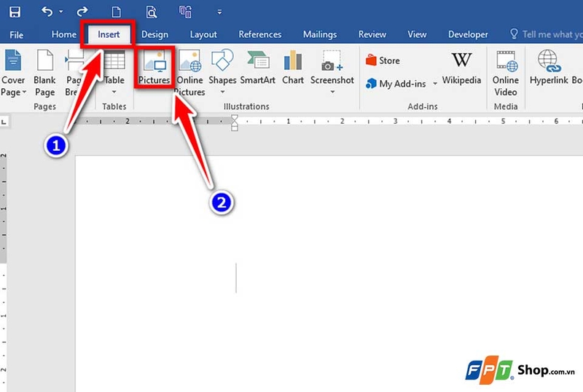Open the Store button in Add-ins
This screenshot has width=583, height=392.
point(383,60)
